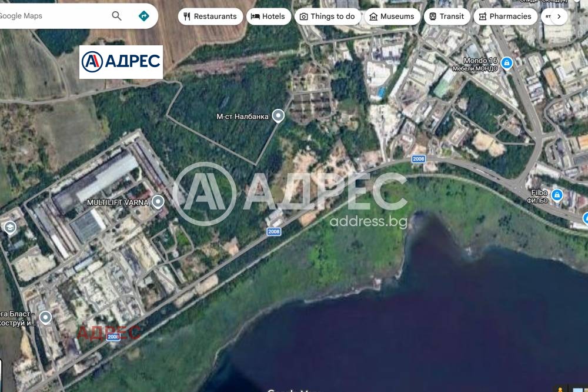Select the Pharmacies category

(505, 16)
